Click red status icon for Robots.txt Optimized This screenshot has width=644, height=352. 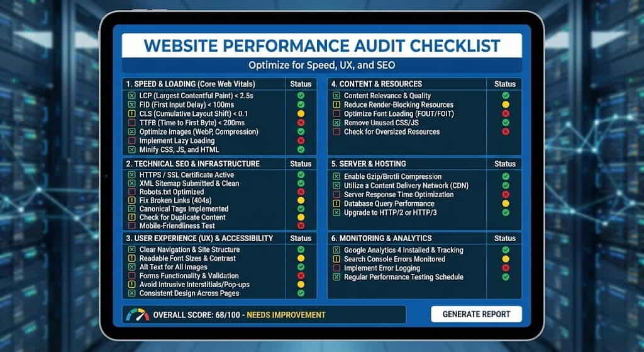tap(301, 192)
